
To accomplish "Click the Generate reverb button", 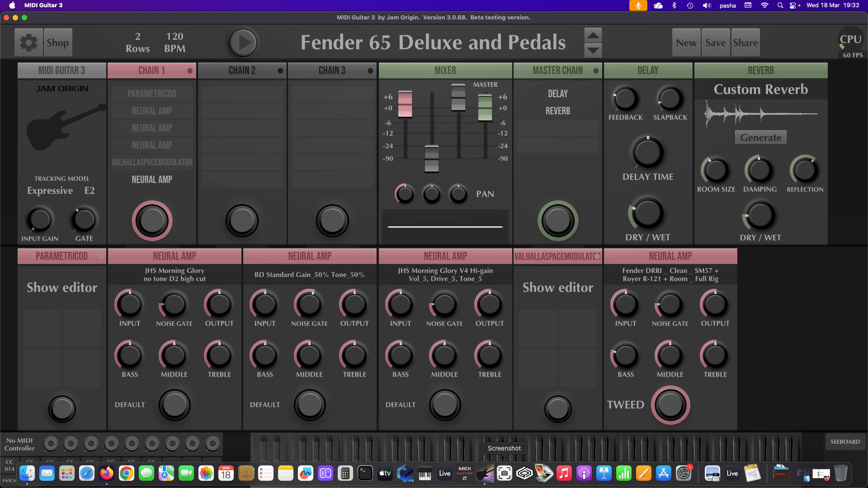I will click(x=760, y=137).
